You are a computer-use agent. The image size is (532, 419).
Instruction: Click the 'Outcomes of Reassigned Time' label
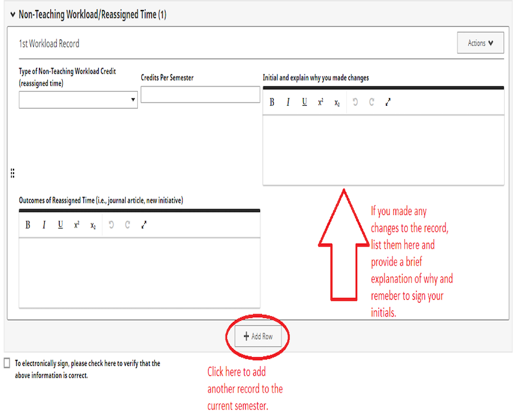click(x=101, y=200)
